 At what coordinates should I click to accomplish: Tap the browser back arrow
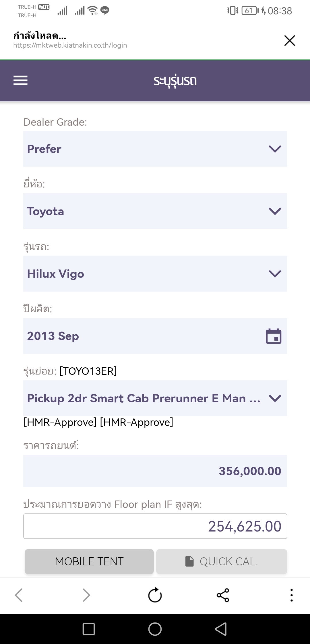[19, 595]
